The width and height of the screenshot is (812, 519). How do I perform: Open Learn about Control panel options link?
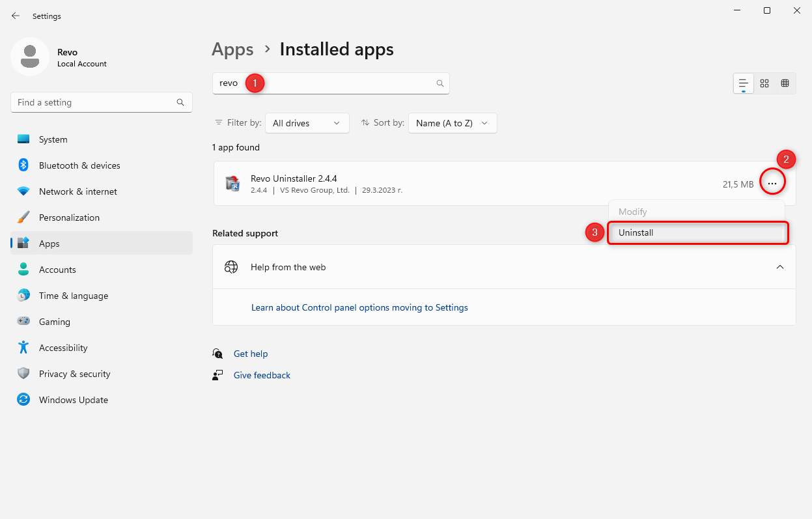click(359, 307)
